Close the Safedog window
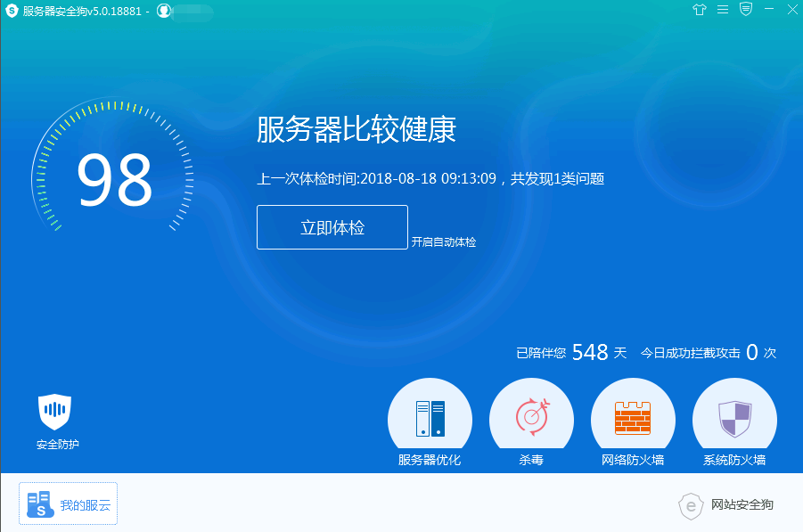The width and height of the screenshot is (803, 532). tap(792, 10)
